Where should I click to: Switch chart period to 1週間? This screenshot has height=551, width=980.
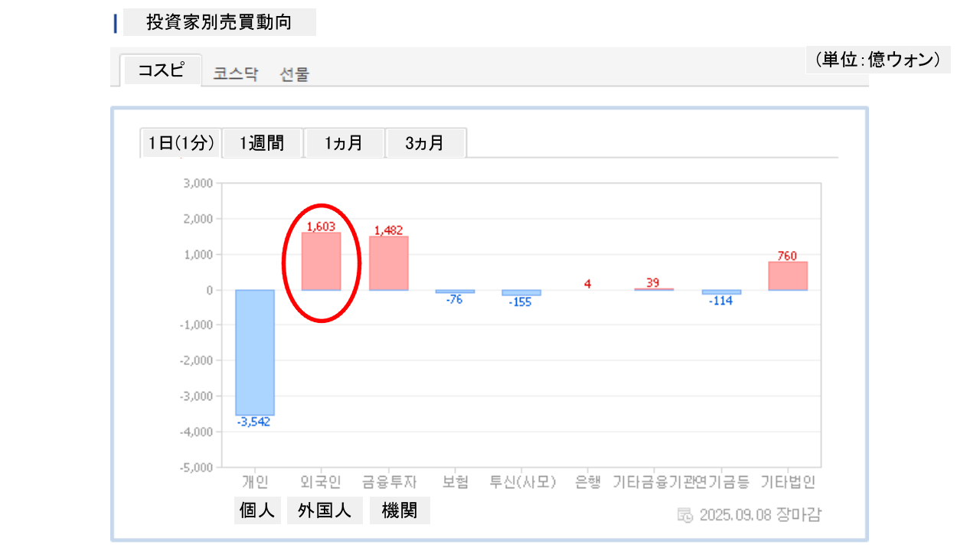tap(262, 143)
